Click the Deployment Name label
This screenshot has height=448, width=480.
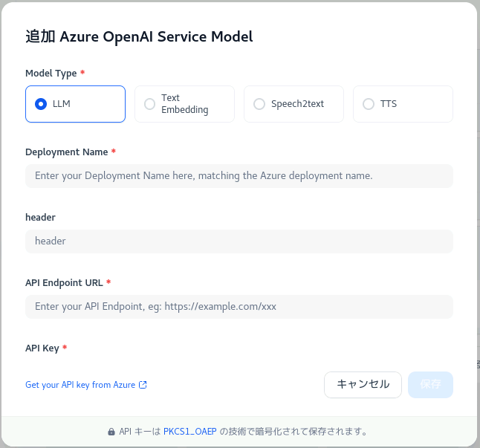point(67,152)
